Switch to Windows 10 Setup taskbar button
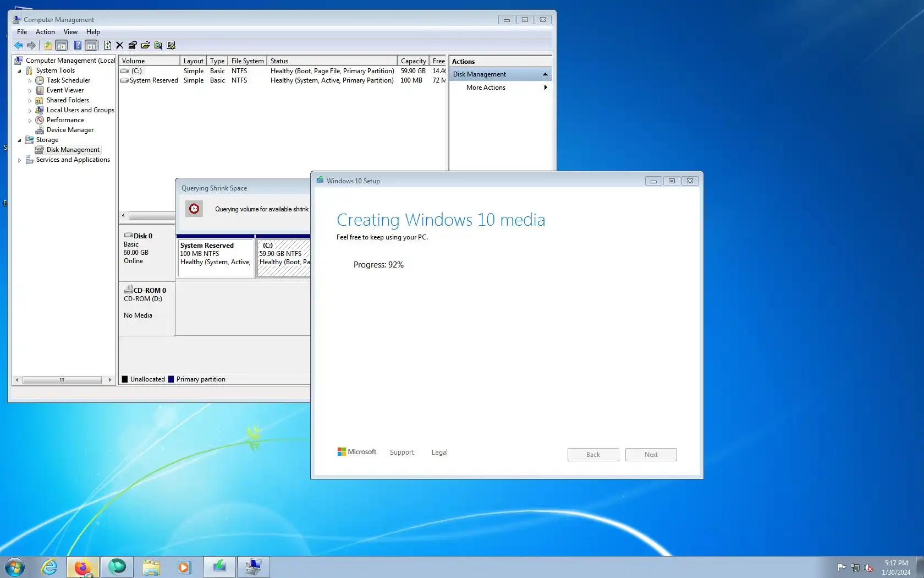924x578 pixels. (x=219, y=567)
